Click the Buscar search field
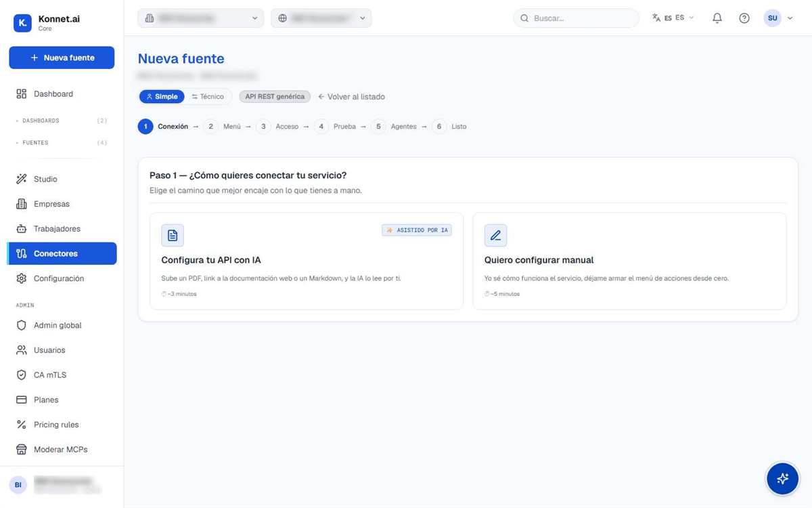812x508 pixels. click(576, 18)
